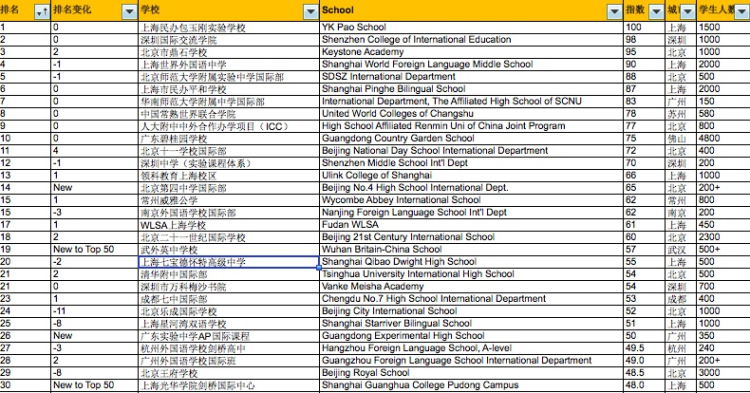Screen dimensions: 750x393
Task: Click index value 100 for YK Pao
Action: point(644,27)
